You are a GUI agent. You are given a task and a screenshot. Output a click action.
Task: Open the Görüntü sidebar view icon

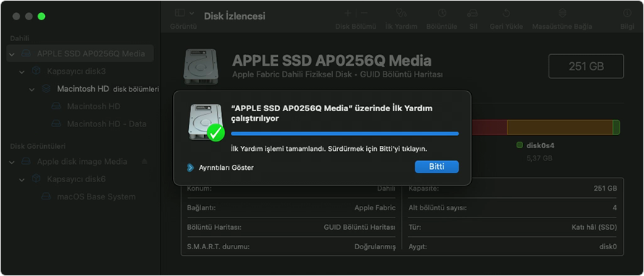(x=179, y=13)
